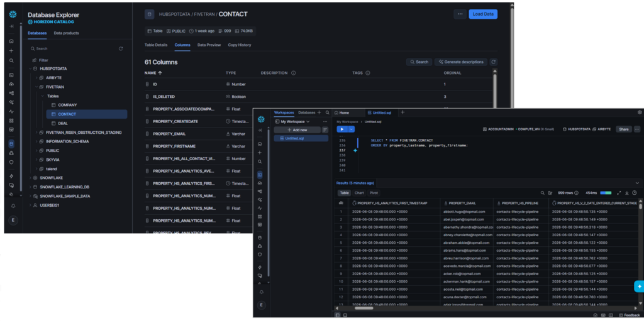Switch results view to Pivot
This screenshot has height=321, width=644.
point(374,193)
